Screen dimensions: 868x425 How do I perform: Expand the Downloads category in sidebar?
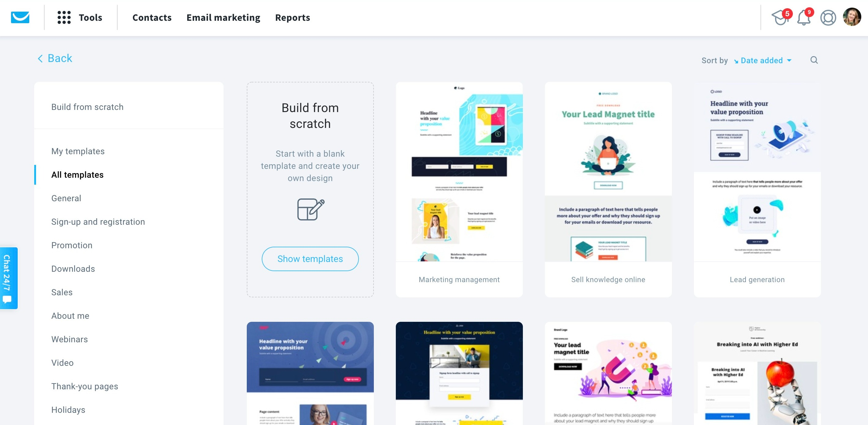pos(72,268)
